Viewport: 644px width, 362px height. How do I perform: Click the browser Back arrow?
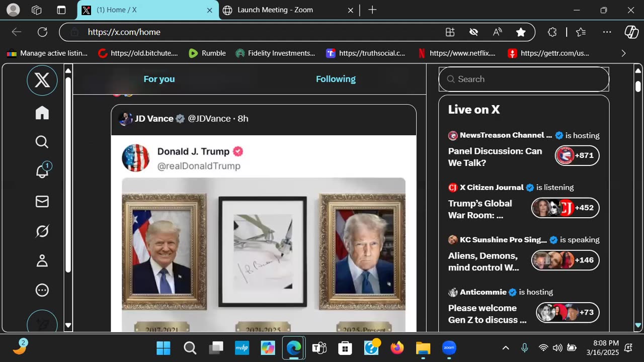pyautogui.click(x=17, y=32)
